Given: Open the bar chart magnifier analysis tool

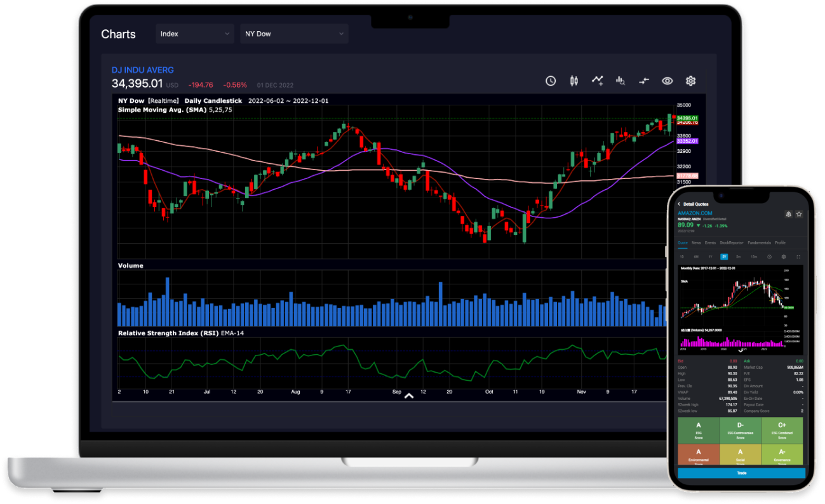Looking at the screenshot, I should click(620, 81).
